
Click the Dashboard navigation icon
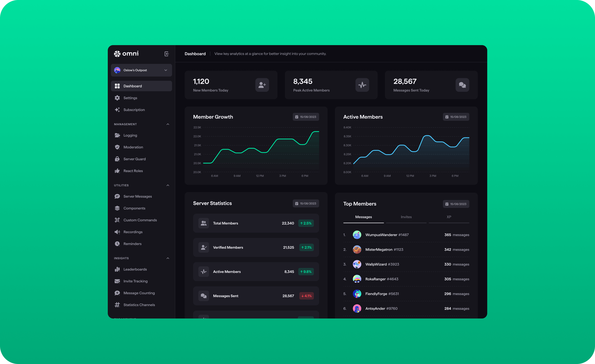117,86
